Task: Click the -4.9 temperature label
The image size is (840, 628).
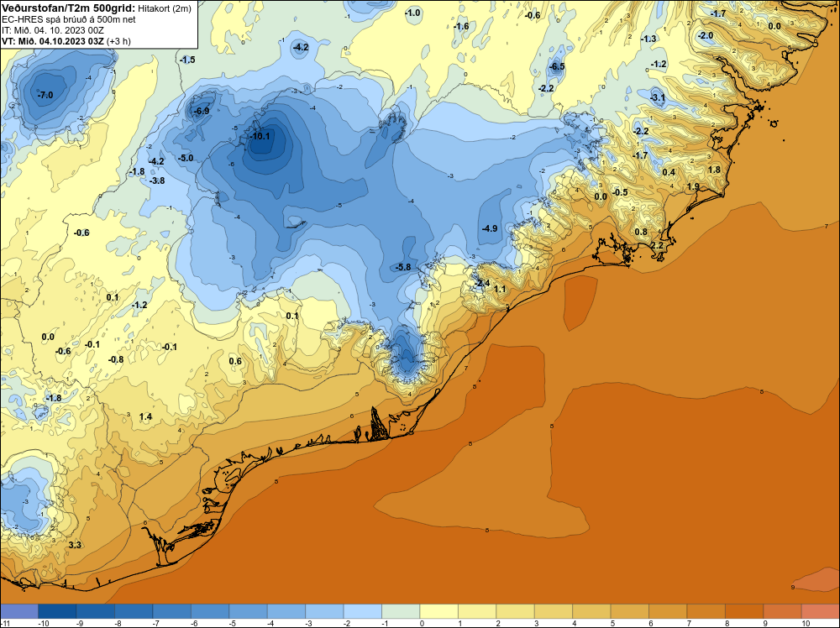Action: click(x=490, y=228)
